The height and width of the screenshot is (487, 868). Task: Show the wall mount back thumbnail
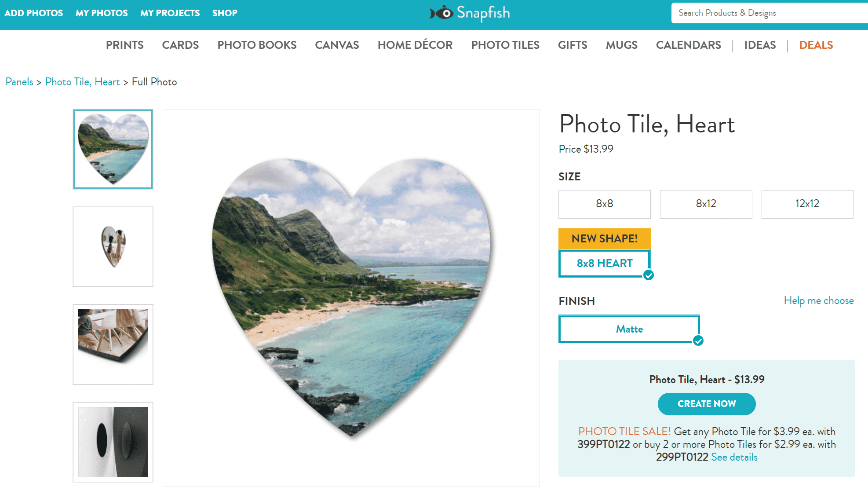[x=113, y=442]
